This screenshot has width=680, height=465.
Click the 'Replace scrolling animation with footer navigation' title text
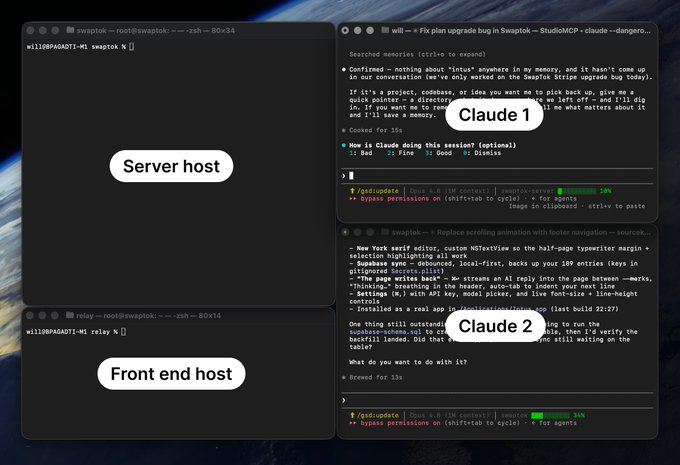coord(522,232)
